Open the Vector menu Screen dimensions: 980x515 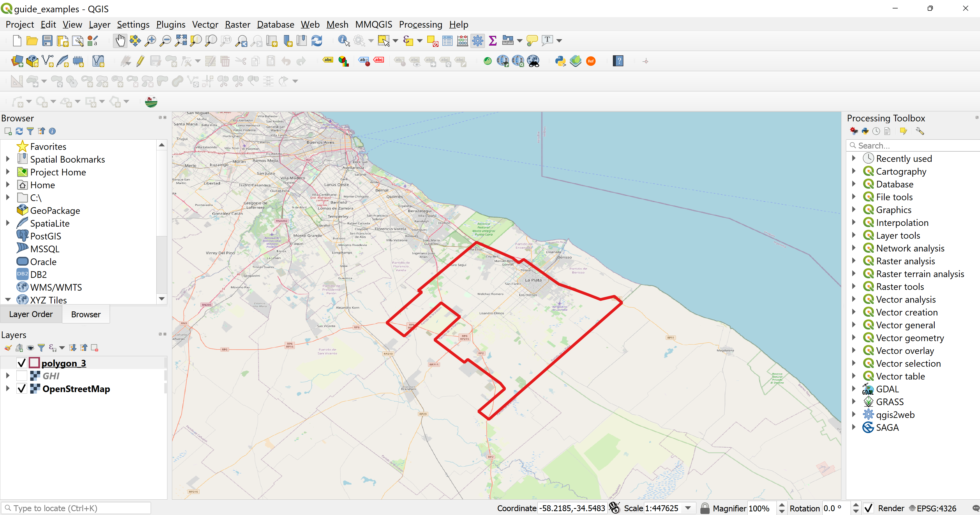click(205, 24)
